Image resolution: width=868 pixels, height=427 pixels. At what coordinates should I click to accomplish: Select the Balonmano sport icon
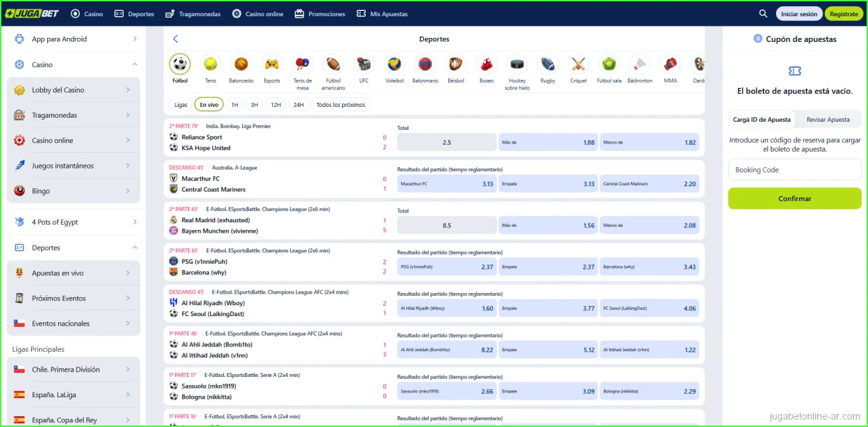[425, 64]
